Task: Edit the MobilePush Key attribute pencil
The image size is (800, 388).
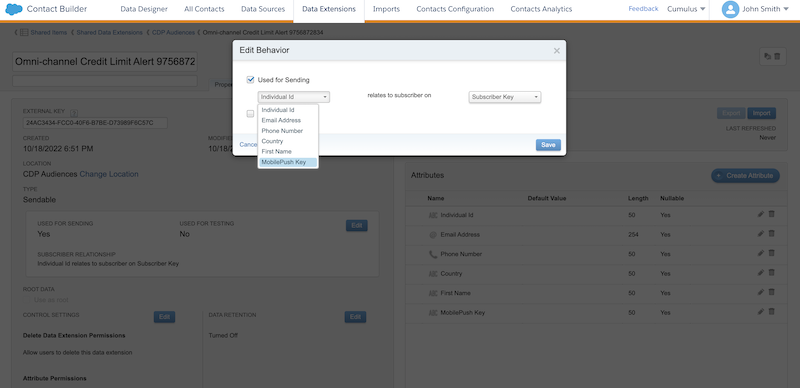Action: click(x=761, y=311)
